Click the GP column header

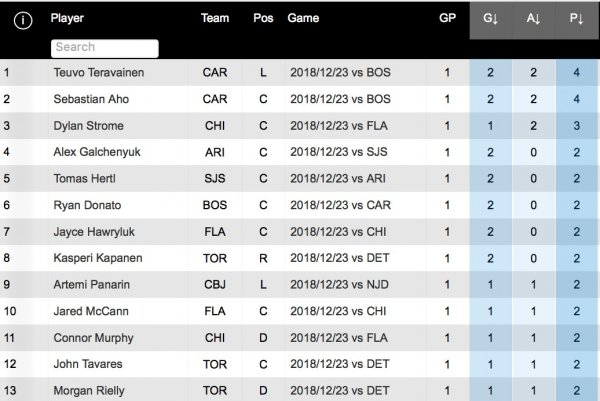click(x=447, y=18)
